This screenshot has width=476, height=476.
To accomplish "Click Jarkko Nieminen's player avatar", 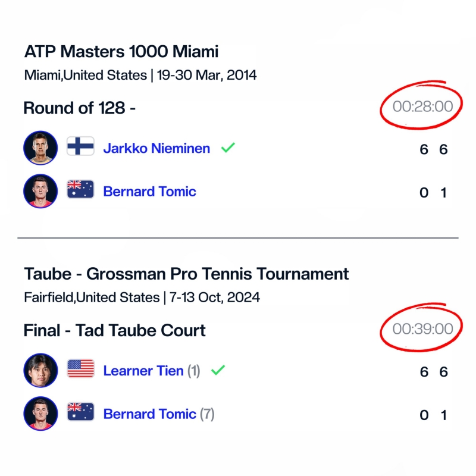I will coord(40,148).
